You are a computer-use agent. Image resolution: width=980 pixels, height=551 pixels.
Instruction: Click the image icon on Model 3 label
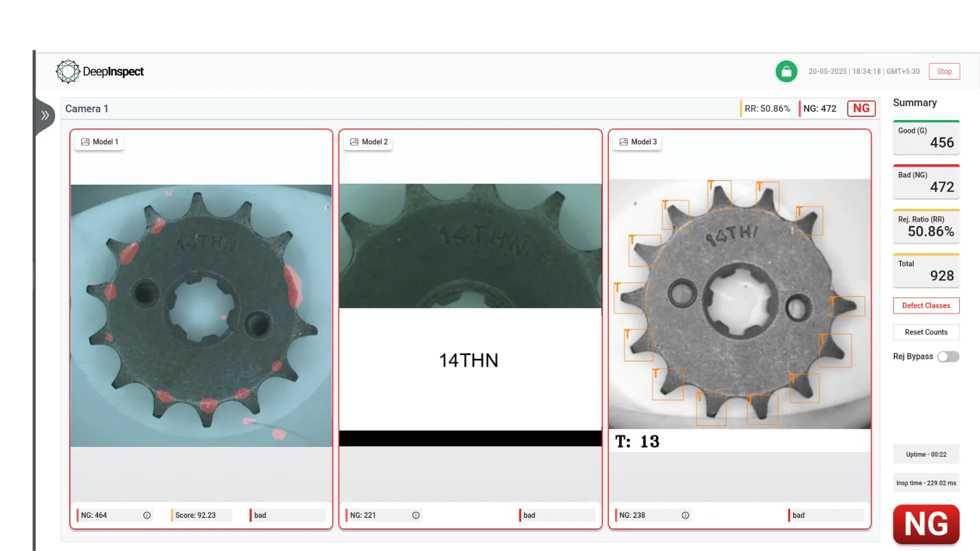coord(624,141)
